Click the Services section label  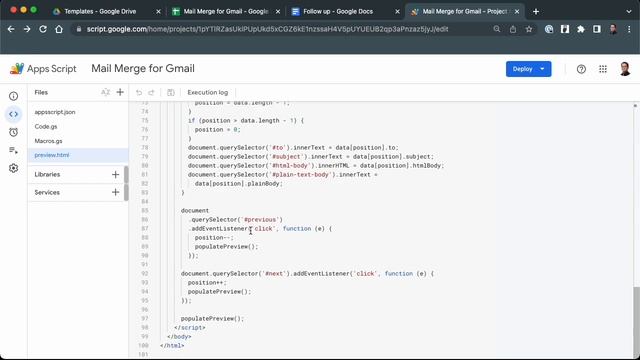click(47, 192)
